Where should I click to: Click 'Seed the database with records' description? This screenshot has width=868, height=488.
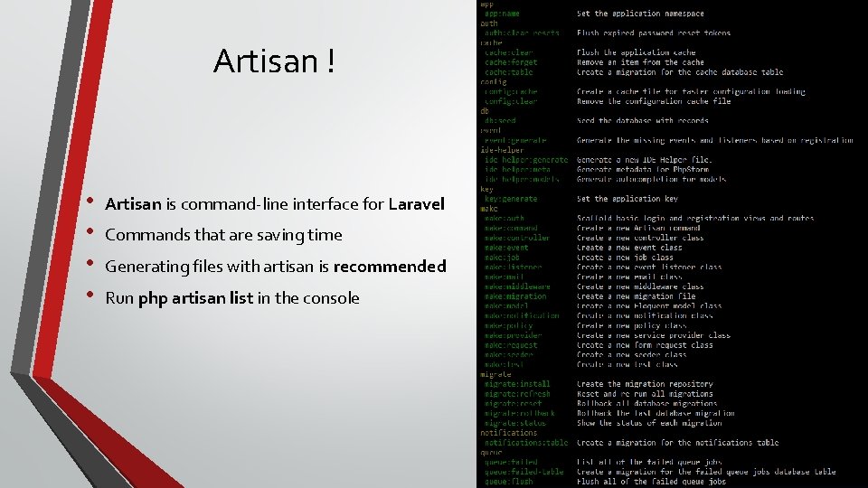643,120
